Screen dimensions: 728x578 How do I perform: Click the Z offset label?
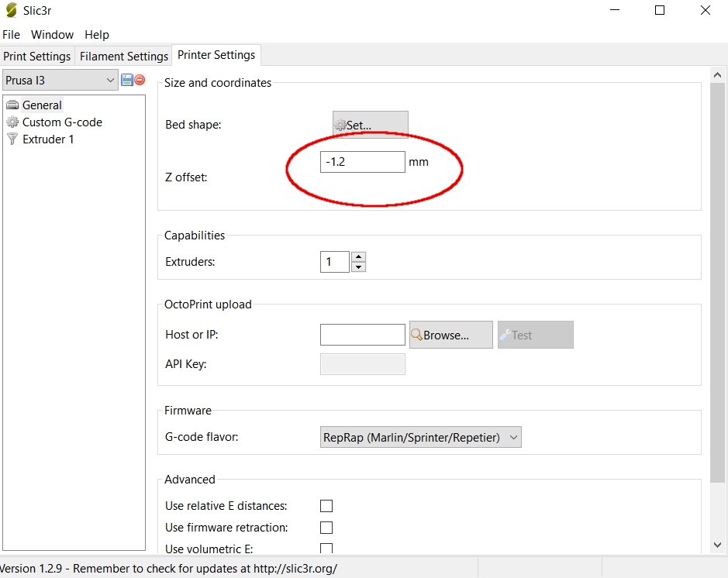tap(186, 177)
